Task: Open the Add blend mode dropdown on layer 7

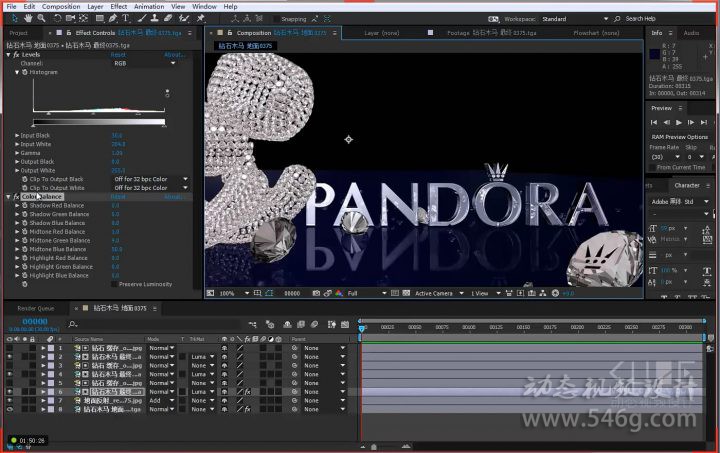Action: [162, 400]
